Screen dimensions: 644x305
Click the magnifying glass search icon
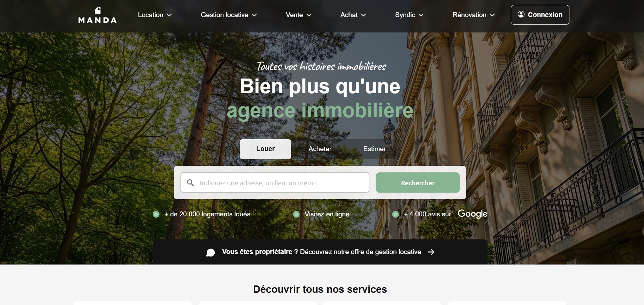pyautogui.click(x=191, y=183)
